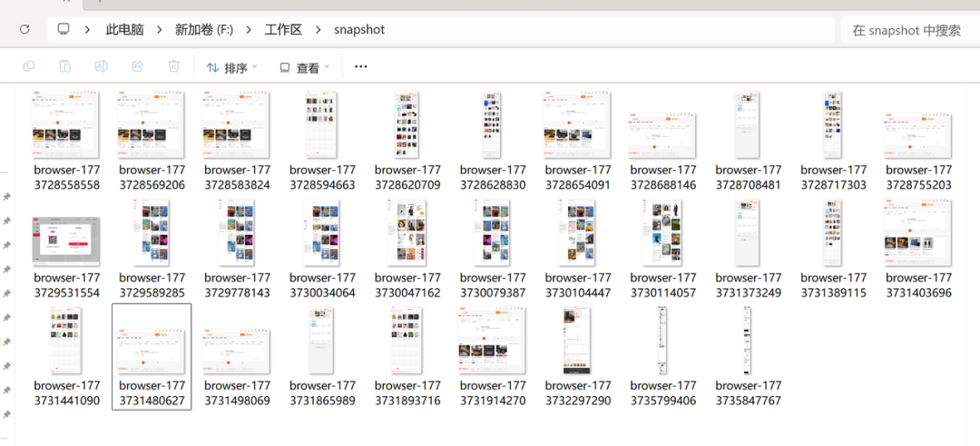
Task: Navigate to 此电脑 in breadcrumb
Action: pyautogui.click(x=124, y=29)
